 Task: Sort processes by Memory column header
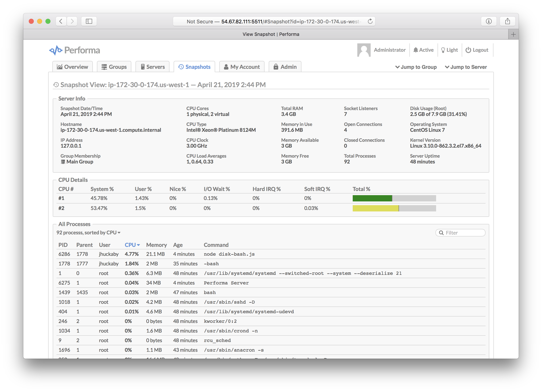(x=156, y=245)
